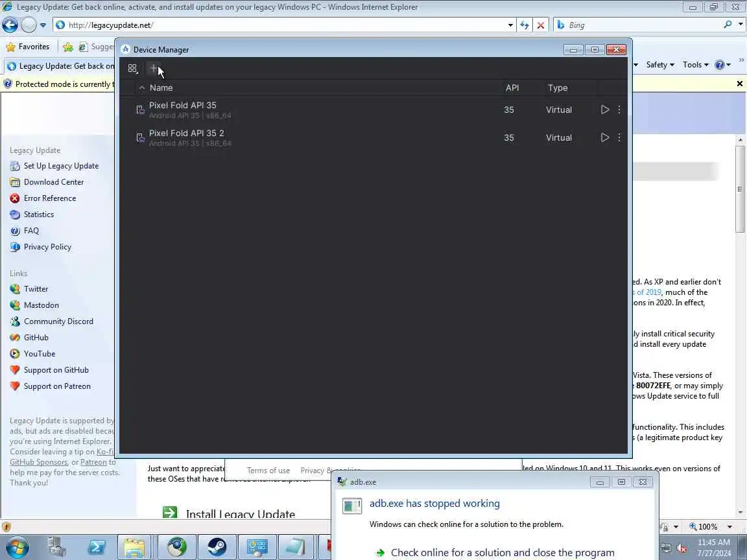Click the legacyupdate.net address bar
This screenshot has height=560, width=747.
coord(286,25)
